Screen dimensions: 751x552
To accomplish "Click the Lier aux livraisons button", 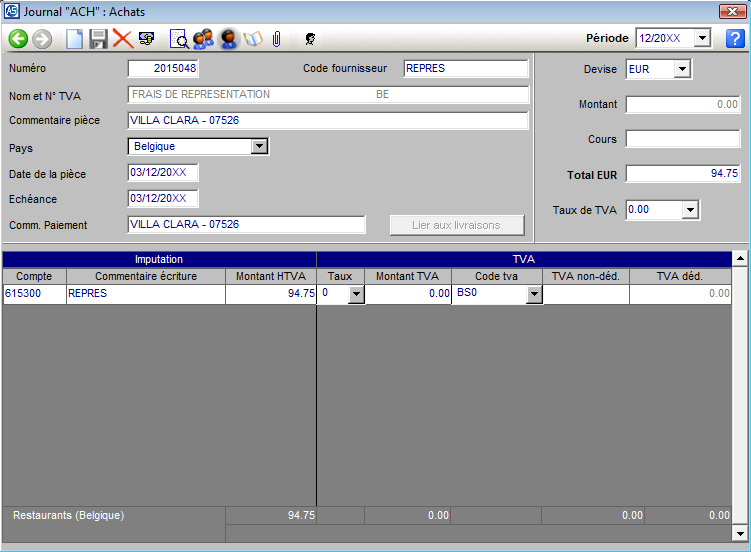I will 456,225.
